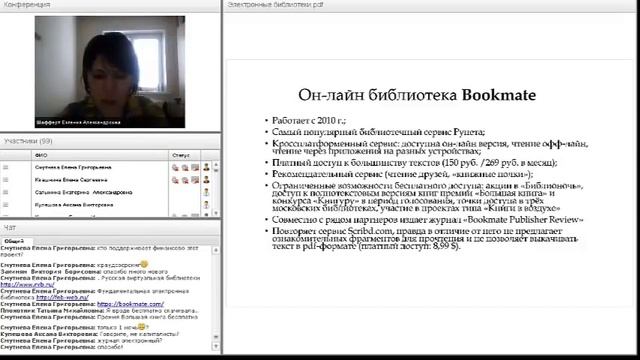This screenshot has width=640, height=360.
Task: Click last chat message 'спасибо!'
Action: coord(62,347)
